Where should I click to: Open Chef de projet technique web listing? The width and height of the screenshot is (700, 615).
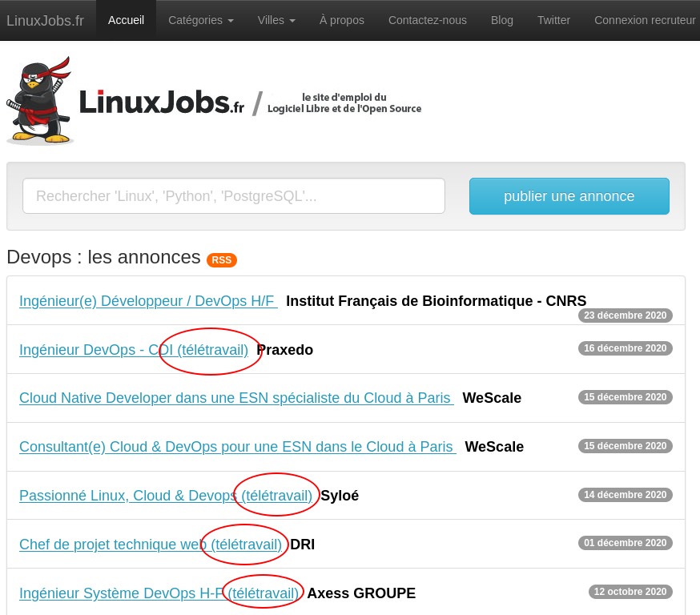tap(151, 544)
